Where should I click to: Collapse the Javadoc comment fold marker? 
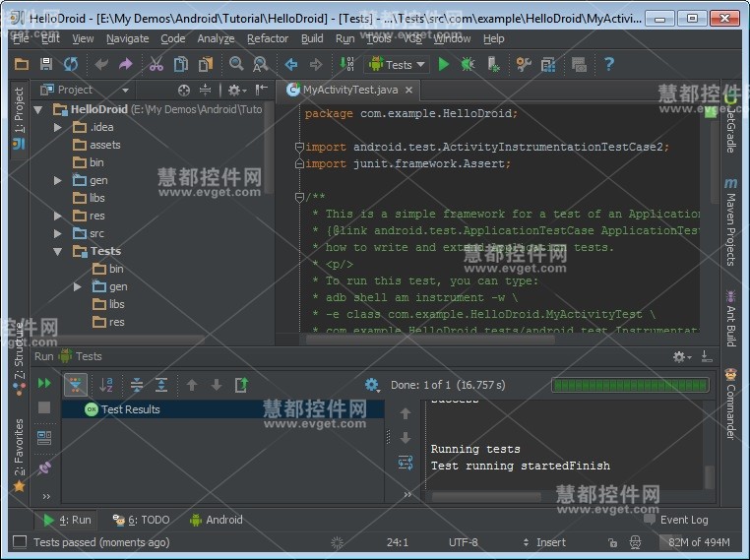[x=299, y=197]
